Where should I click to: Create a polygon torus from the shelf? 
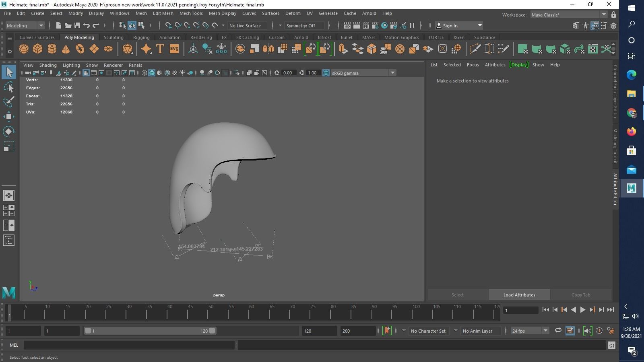tap(80, 49)
